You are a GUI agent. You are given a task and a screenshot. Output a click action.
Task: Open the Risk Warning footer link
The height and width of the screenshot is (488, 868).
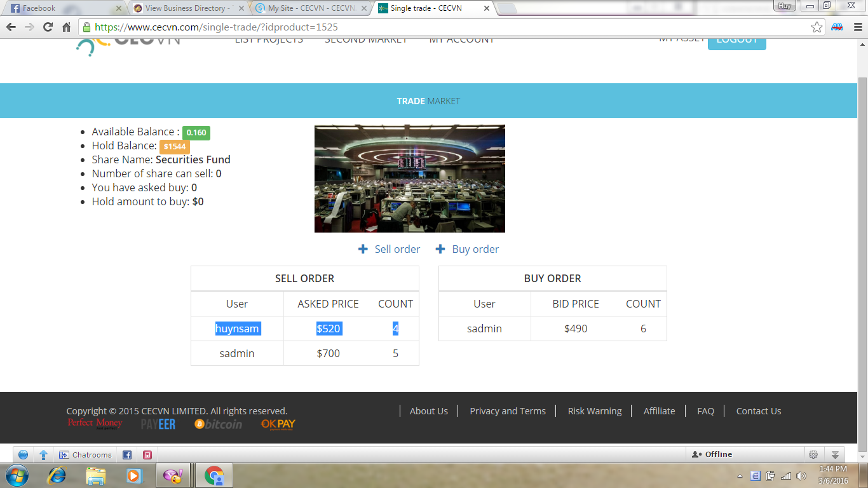tap(595, 411)
